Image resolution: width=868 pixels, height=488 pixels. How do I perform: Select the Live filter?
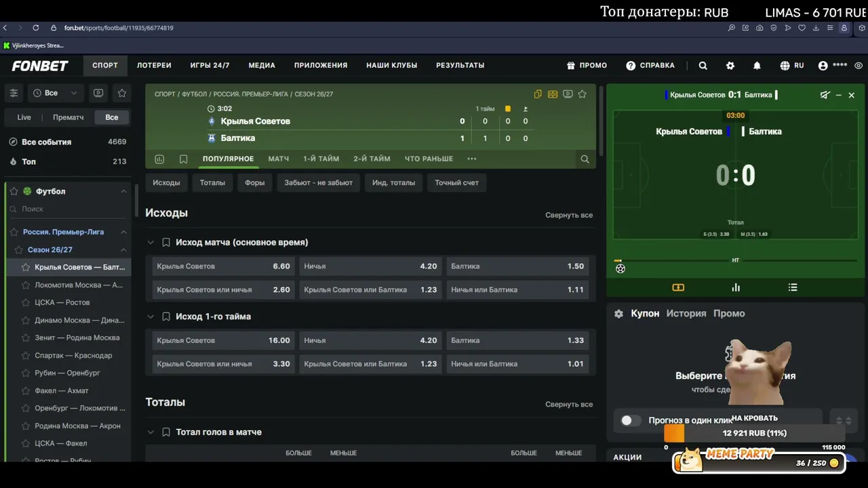pos(24,117)
